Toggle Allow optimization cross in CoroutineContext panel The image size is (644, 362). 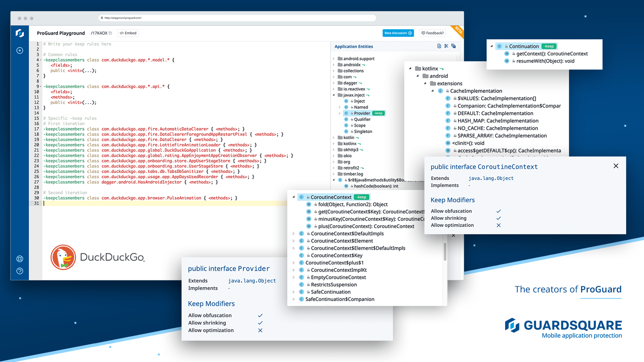click(x=499, y=225)
